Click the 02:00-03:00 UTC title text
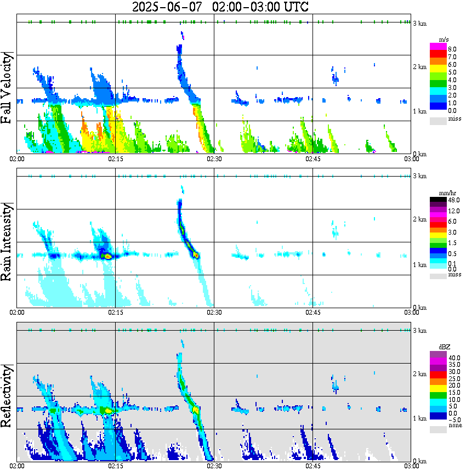The width and height of the screenshot is (466, 476). pos(260,7)
